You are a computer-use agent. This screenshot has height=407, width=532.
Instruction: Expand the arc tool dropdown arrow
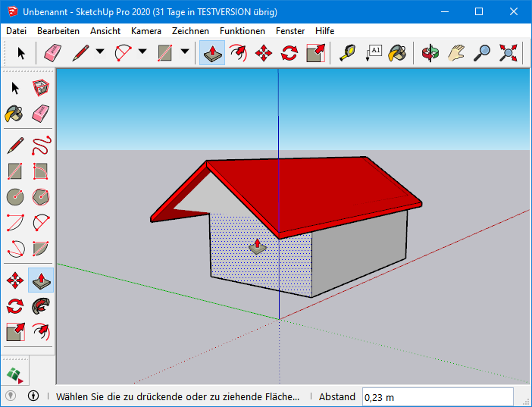tap(142, 53)
